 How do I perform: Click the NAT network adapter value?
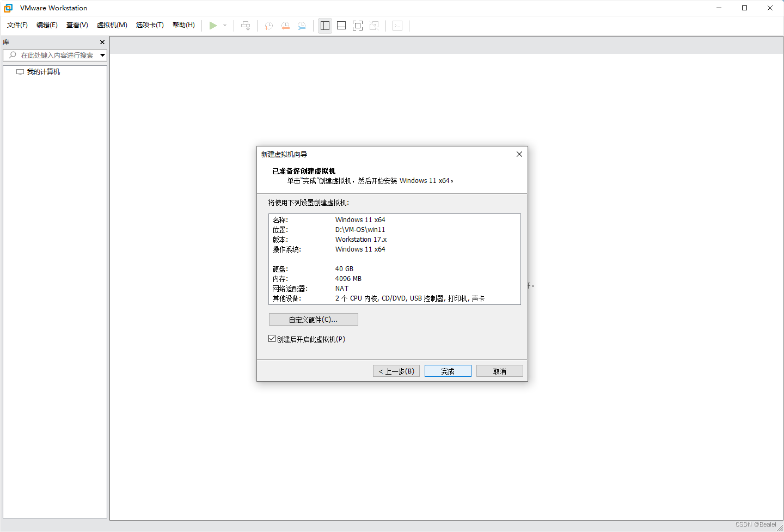(x=342, y=289)
